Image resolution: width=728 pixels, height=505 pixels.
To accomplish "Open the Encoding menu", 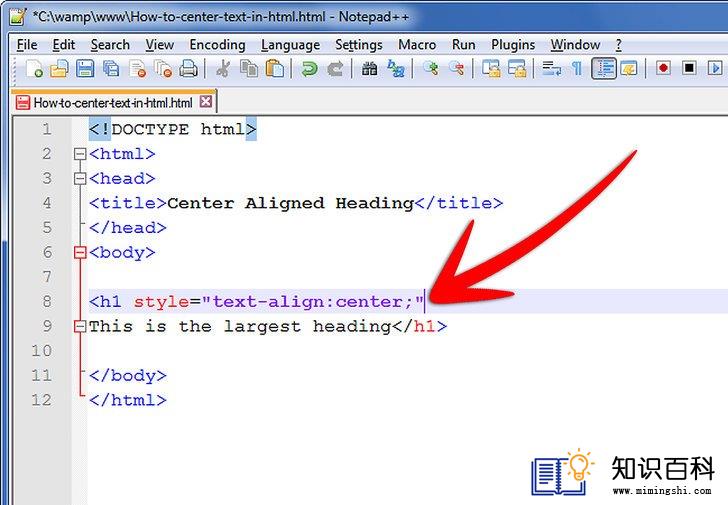I will tap(217, 45).
